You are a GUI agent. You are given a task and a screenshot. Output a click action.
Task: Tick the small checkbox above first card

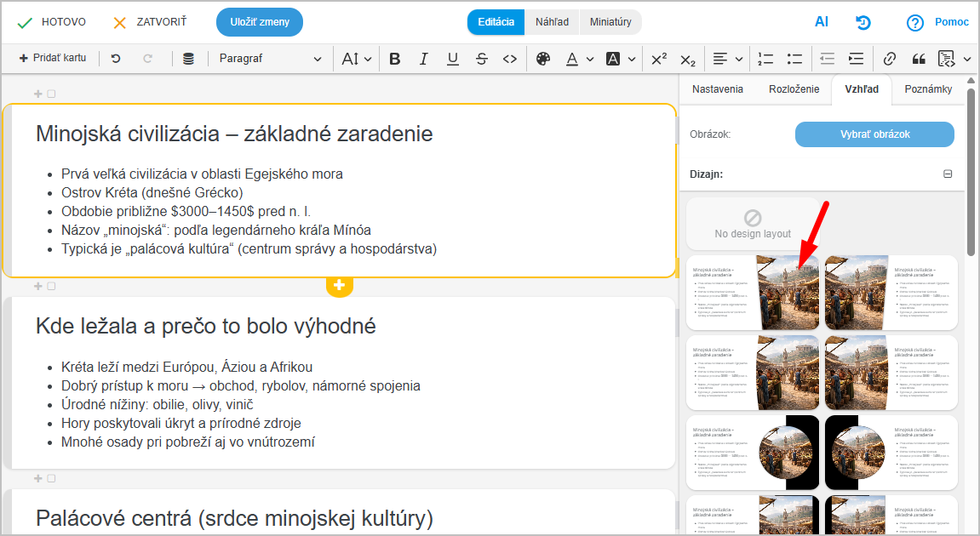51,94
